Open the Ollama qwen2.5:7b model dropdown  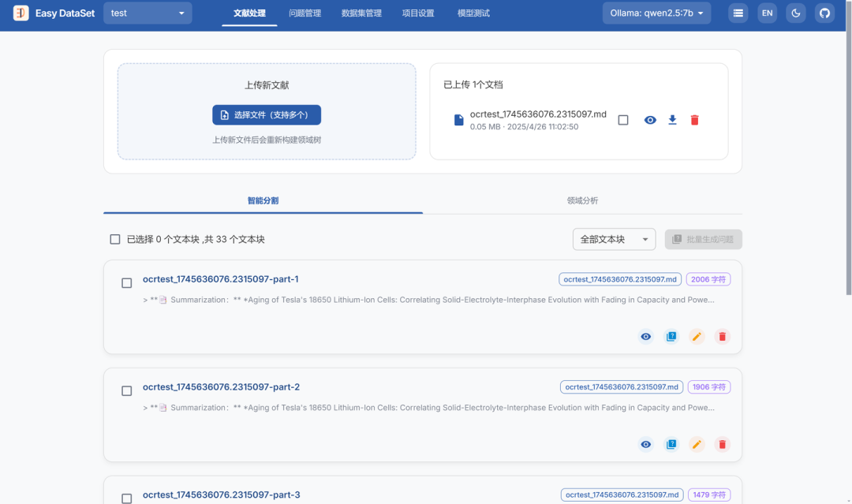click(x=656, y=13)
